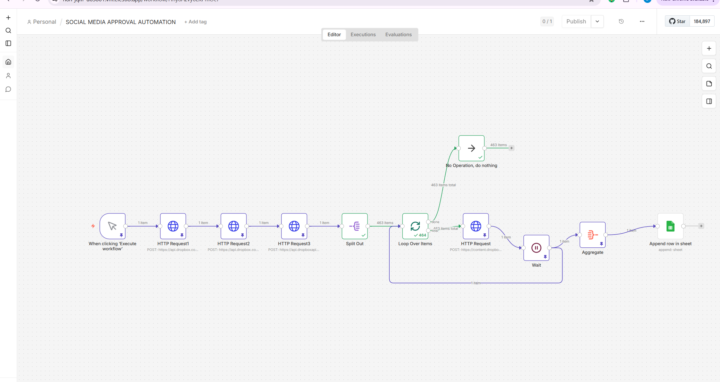Switch to the Executions tab
Image resolution: width=720 pixels, height=382 pixels.
pos(363,34)
